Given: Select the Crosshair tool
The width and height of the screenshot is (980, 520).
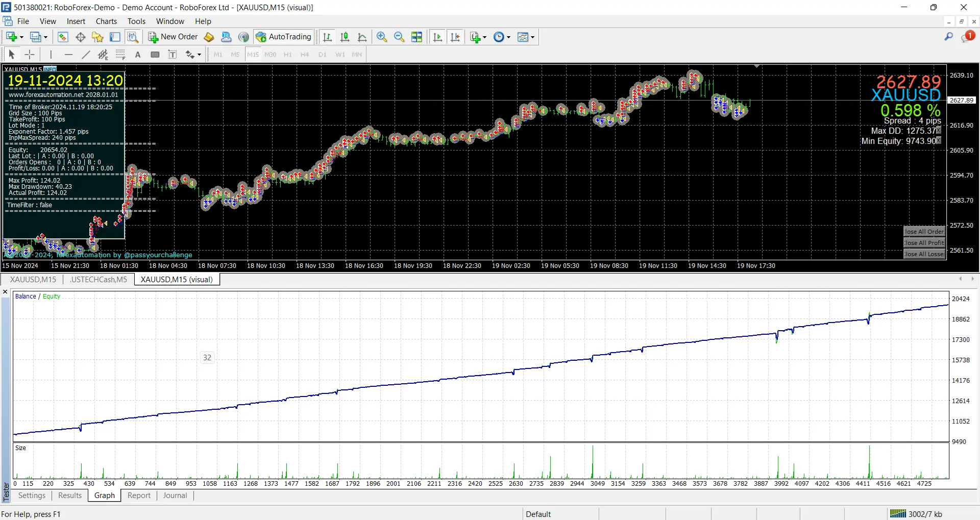Looking at the screenshot, I should tap(30, 55).
